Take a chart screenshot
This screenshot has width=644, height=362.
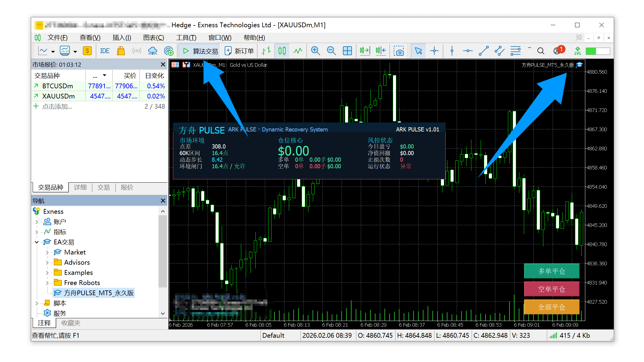399,51
